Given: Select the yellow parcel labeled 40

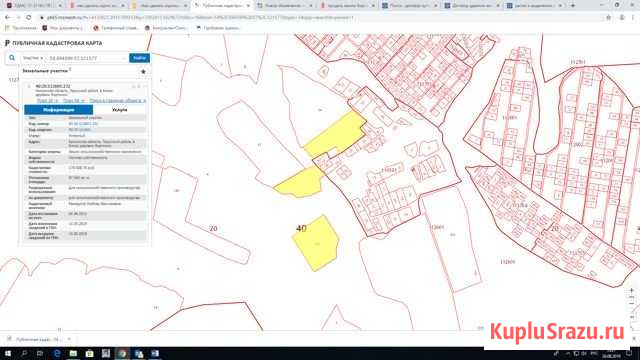Looking at the screenshot, I should pos(316,242).
